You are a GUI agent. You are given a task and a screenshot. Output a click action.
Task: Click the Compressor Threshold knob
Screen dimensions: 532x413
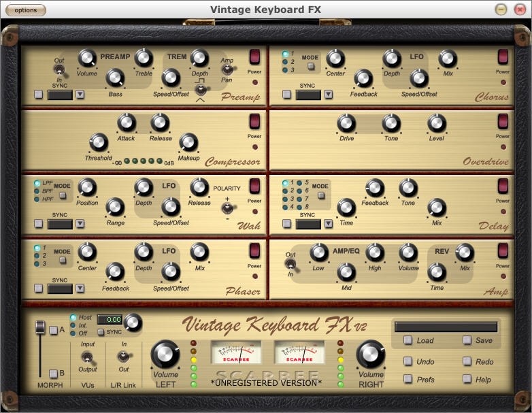point(99,142)
